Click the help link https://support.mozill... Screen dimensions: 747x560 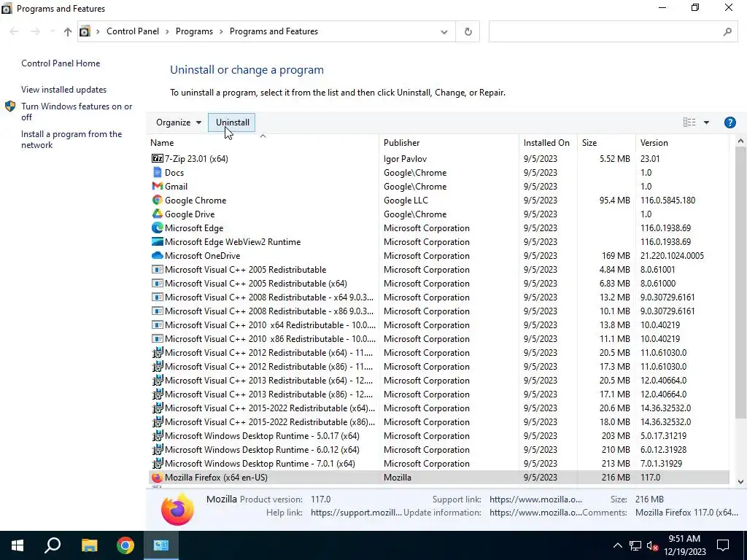356,513
